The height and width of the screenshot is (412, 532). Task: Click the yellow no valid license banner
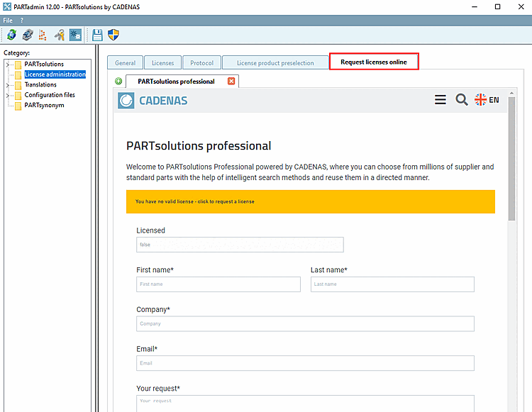(311, 201)
